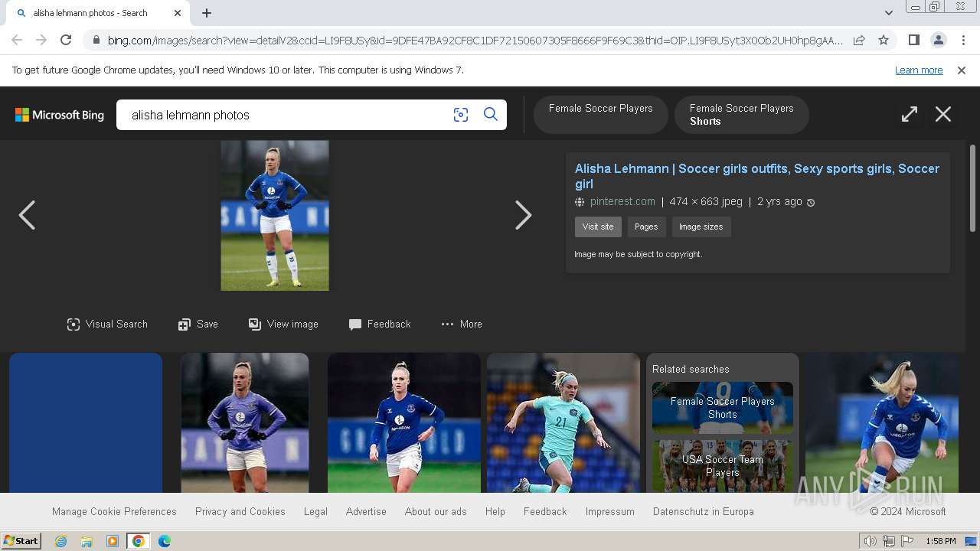The image size is (980, 551).
Task: Launch Internet Explorer from taskbar
Action: (61, 541)
